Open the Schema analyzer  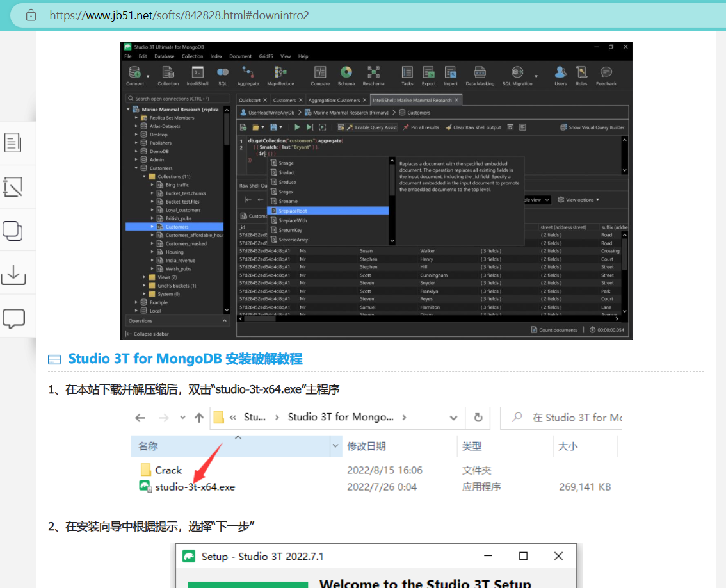[x=346, y=74]
